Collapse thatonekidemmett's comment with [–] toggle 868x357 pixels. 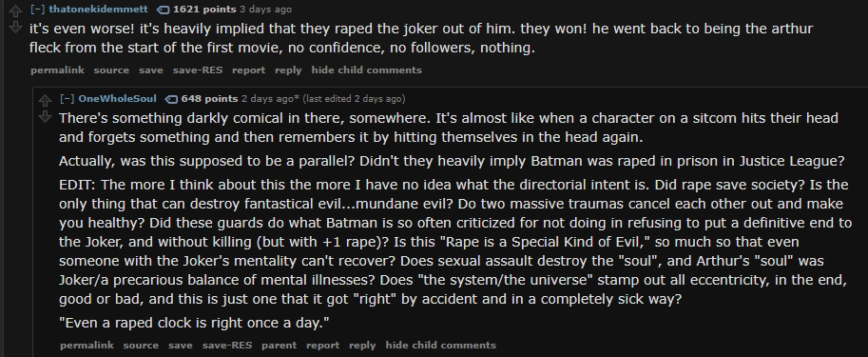click(37, 10)
